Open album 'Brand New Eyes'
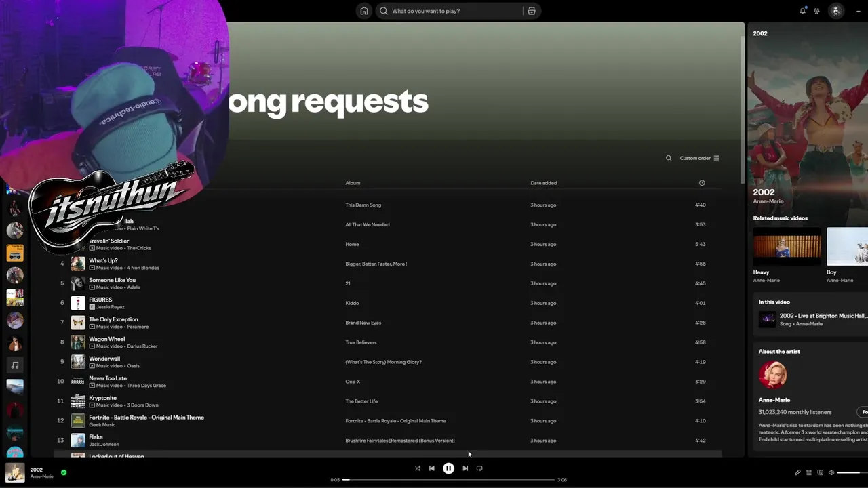Viewport: 868px width, 488px height. click(363, 323)
